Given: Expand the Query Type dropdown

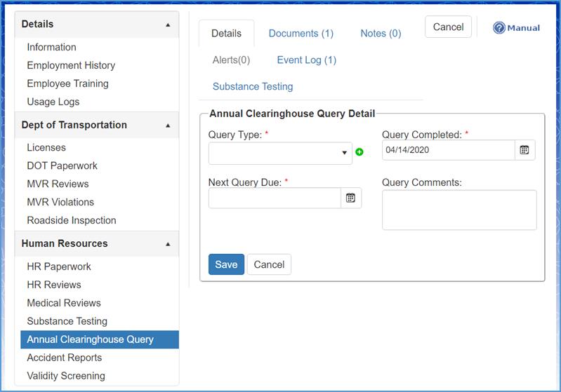Looking at the screenshot, I should coord(280,153).
